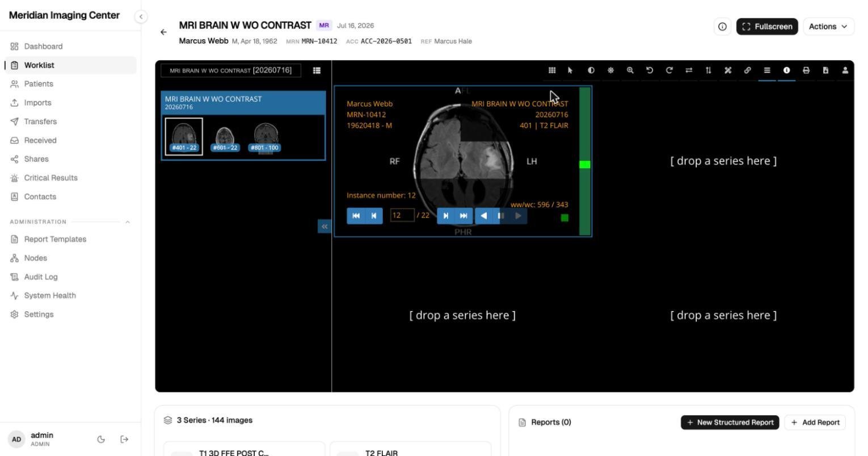Viewport: 868px width, 456px height.
Task: Rotate image counter-clockwise
Action: (x=650, y=70)
